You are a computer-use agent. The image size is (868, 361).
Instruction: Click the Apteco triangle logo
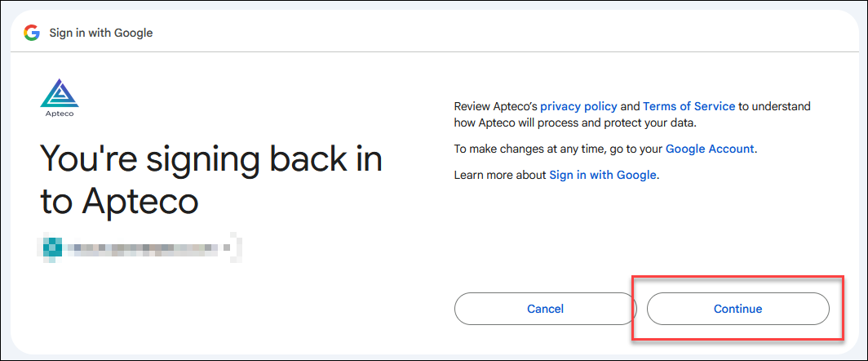pyautogui.click(x=60, y=93)
